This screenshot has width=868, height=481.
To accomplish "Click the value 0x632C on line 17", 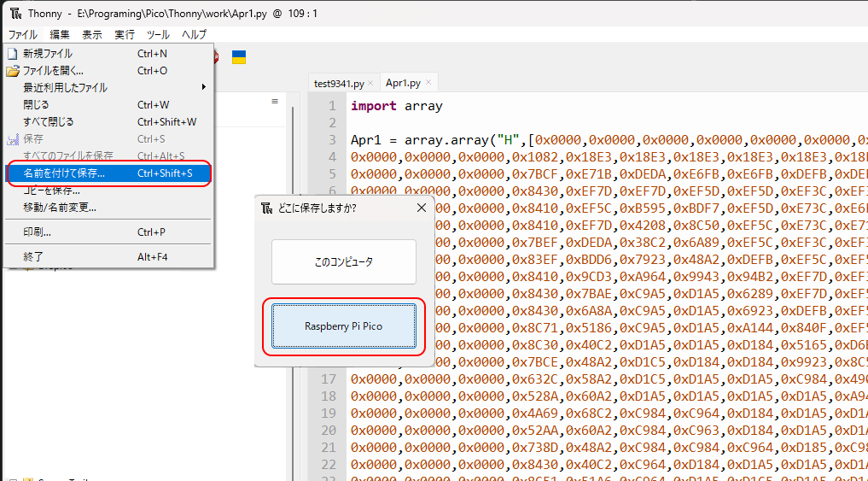I will tap(535, 379).
